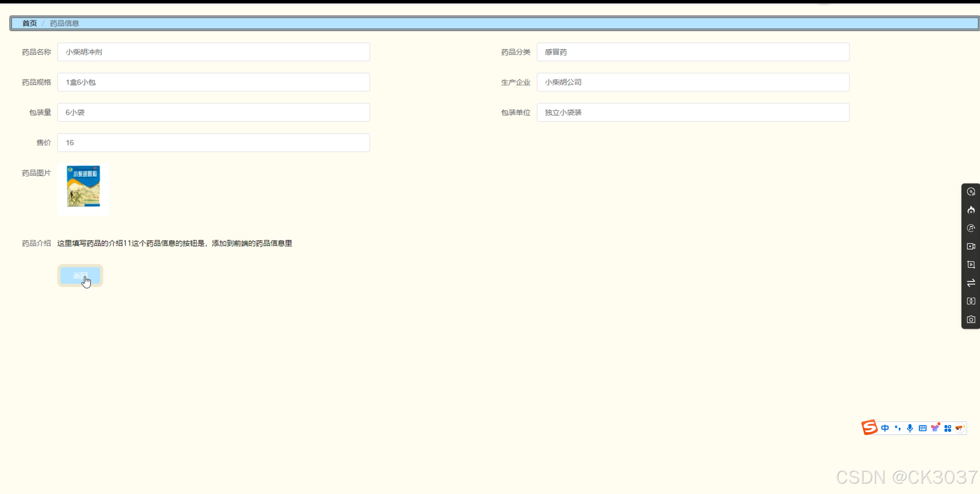Click the 返回 button
The height and width of the screenshot is (494, 980).
(x=80, y=275)
